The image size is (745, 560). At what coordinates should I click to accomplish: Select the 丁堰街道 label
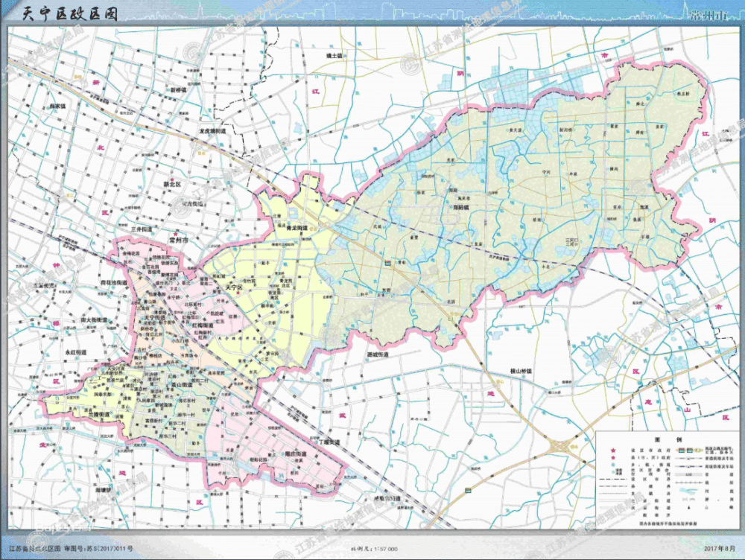click(x=329, y=442)
